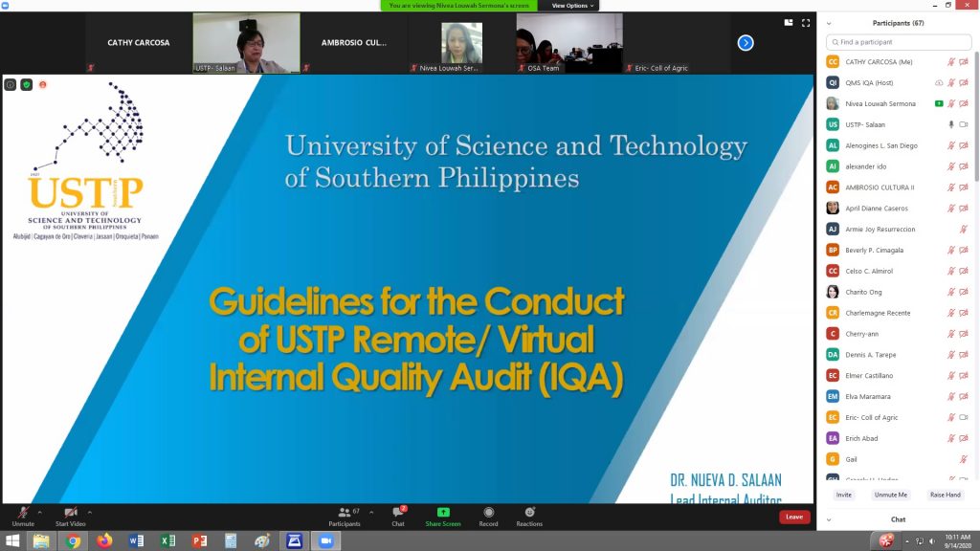980x551 pixels.
Task: Toggle the mic icon for CATHY CARCOSA (Me)
Action: pyautogui.click(x=951, y=62)
